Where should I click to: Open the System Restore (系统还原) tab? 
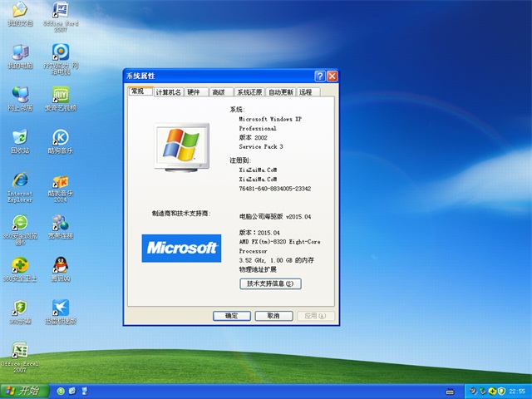249,92
